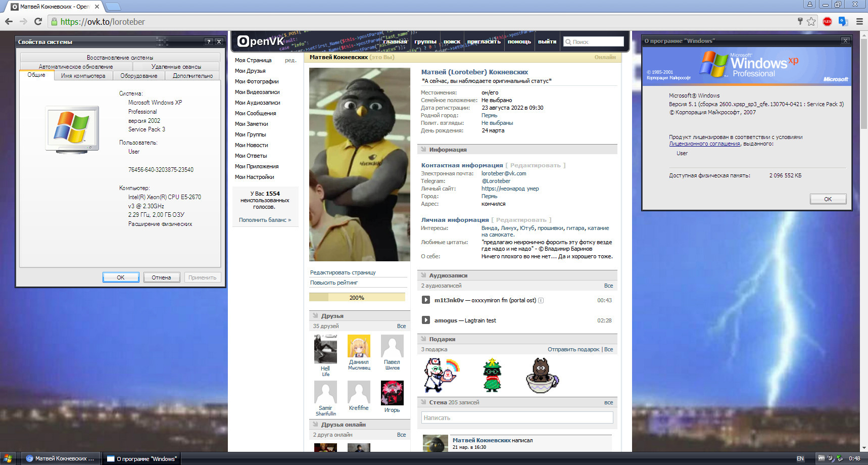The height and width of the screenshot is (465, 868).
Task: Collapse the Информация section header
Action: [x=448, y=150]
